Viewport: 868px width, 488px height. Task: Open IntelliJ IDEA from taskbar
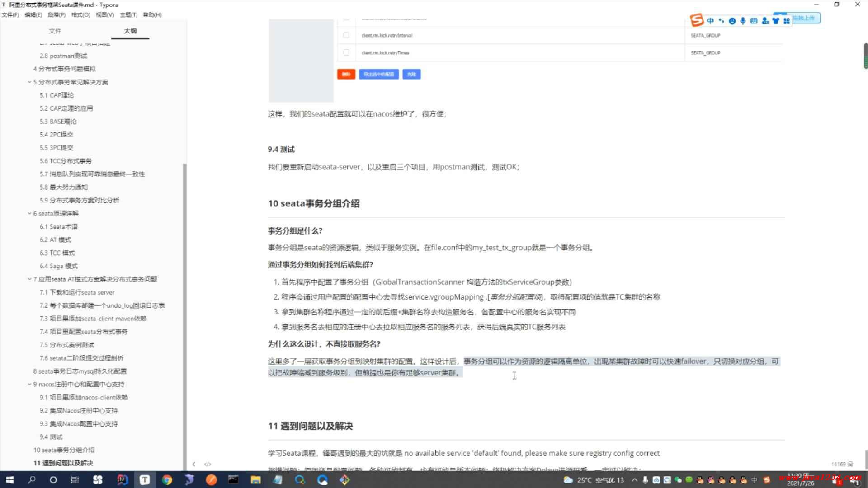pos(123,480)
